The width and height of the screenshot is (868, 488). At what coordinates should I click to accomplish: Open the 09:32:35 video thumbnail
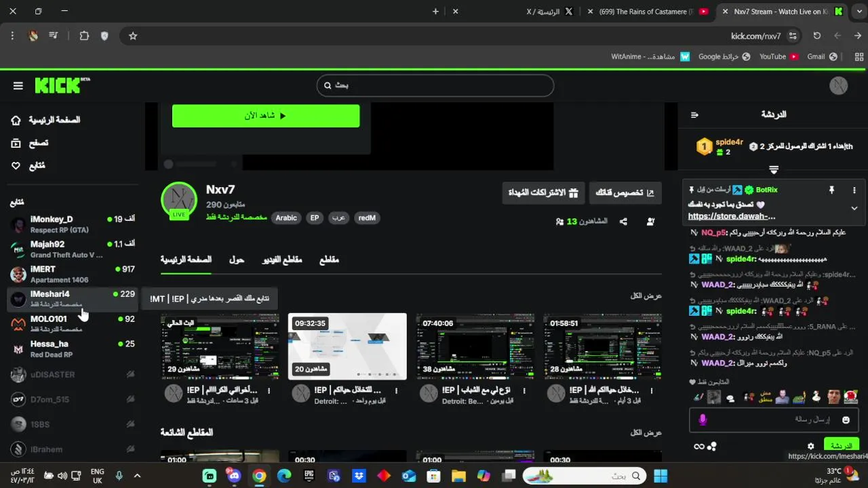tap(347, 346)
